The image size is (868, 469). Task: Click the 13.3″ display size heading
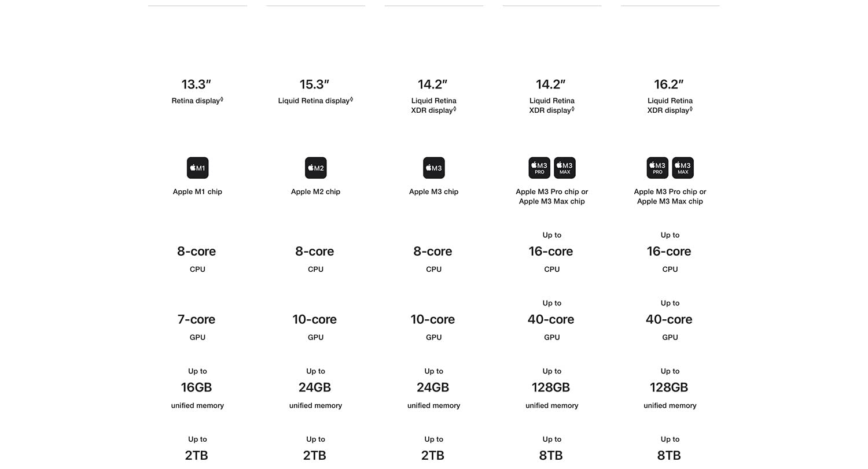(196, 84)
